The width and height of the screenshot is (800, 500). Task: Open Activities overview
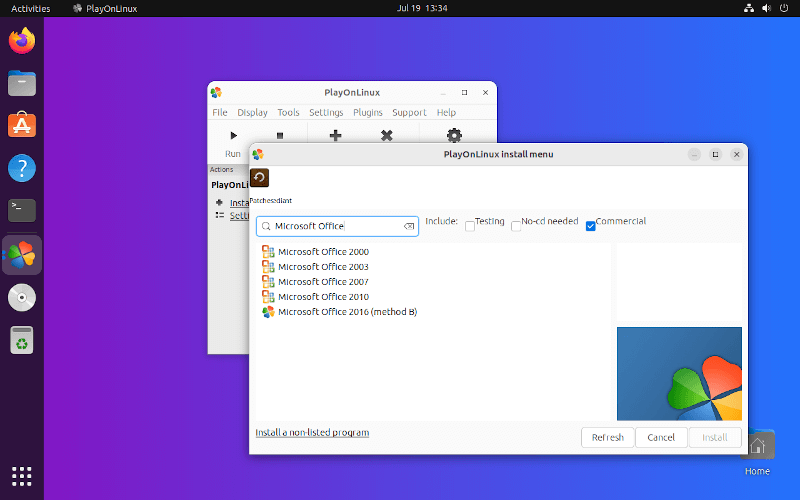tap(31, 8)
